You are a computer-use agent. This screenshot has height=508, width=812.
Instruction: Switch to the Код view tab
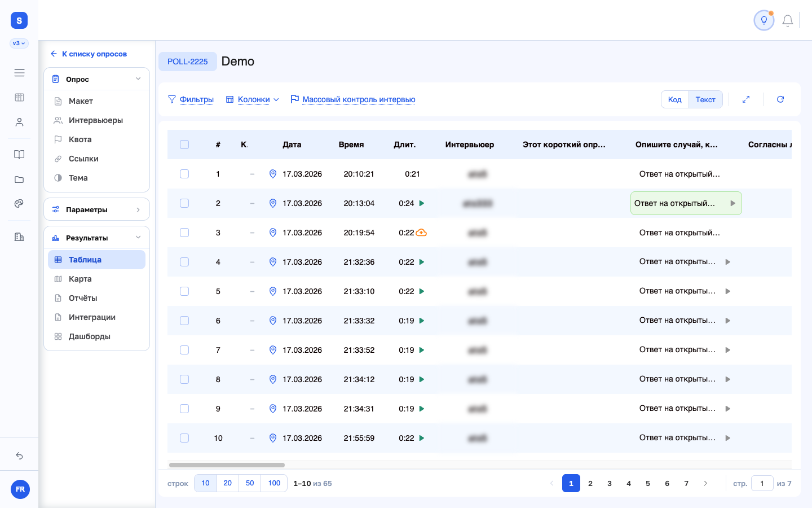click(x=675, y=99)
